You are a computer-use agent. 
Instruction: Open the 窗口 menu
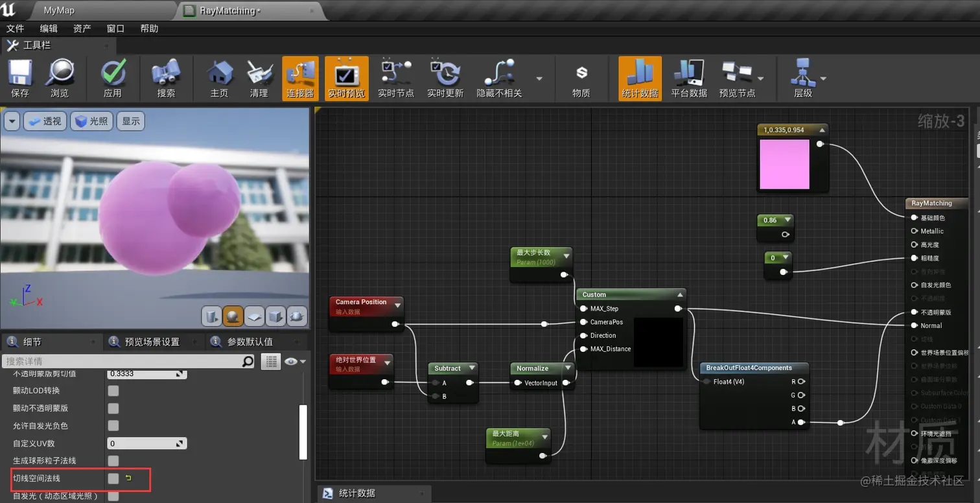115,29
